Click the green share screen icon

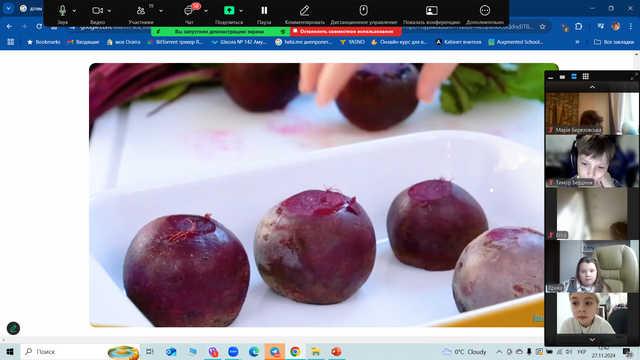[229, 11]
